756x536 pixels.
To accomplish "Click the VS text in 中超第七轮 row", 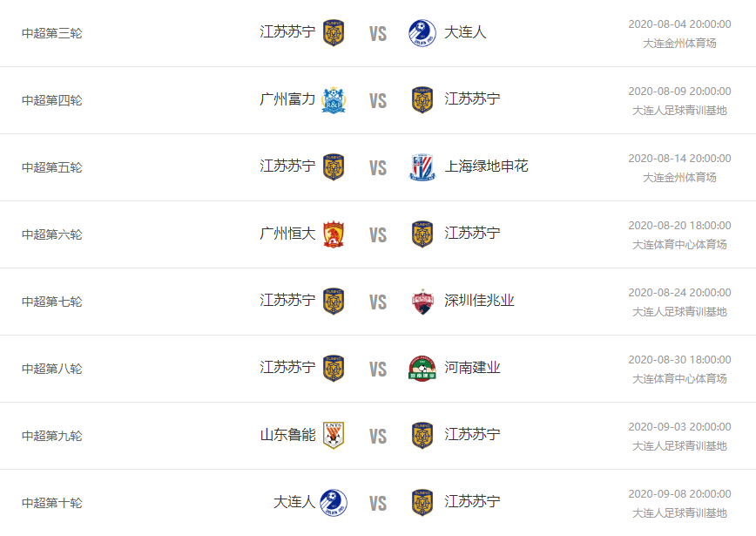I will [378, 302].
